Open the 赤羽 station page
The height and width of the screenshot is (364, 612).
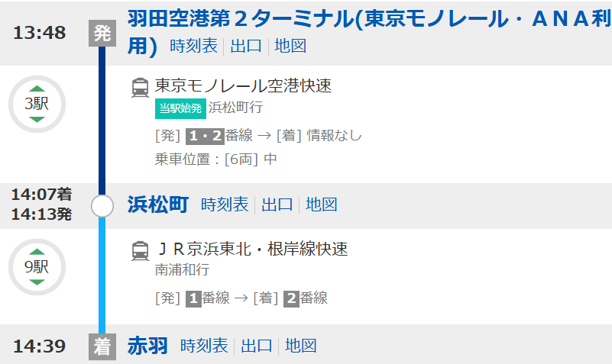148,346
